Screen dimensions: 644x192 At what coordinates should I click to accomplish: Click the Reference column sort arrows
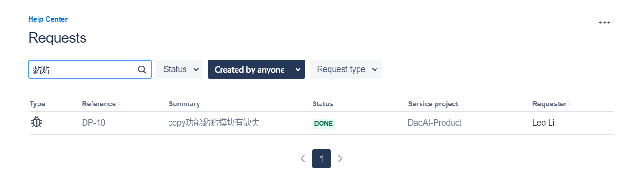pos(119,104)
